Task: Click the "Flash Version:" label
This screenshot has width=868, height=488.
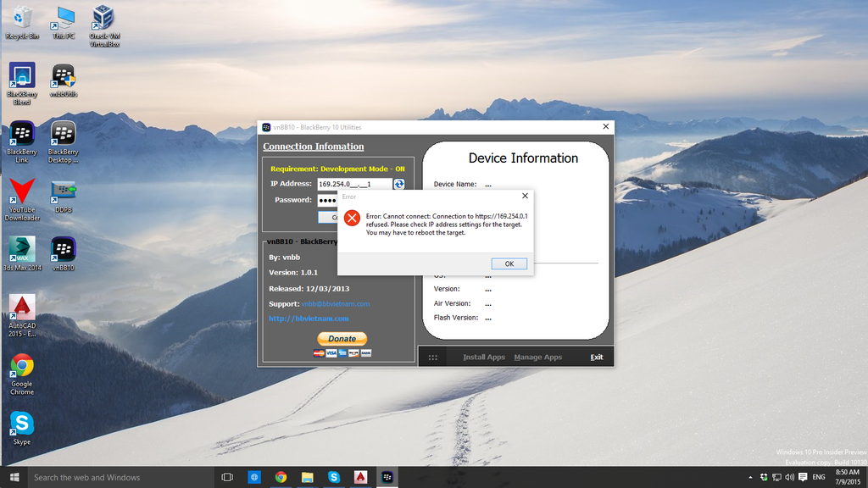Action: [x=455, y=318]
